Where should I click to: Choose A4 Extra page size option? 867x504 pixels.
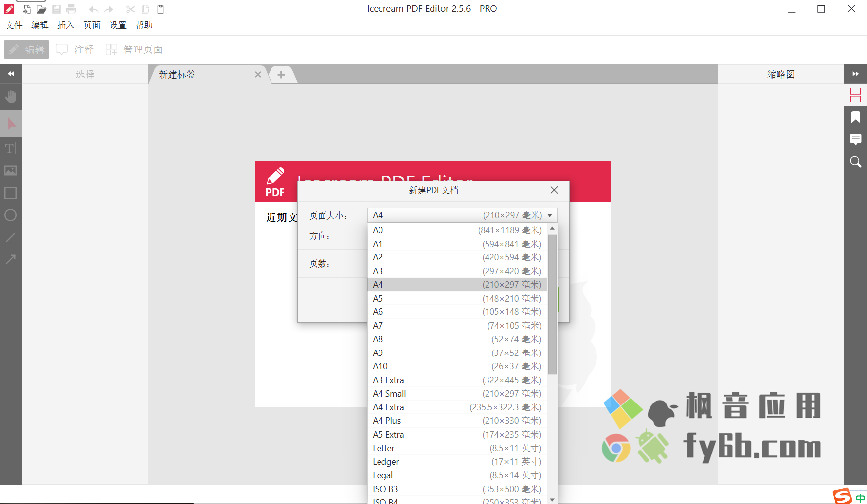point(457,407)
